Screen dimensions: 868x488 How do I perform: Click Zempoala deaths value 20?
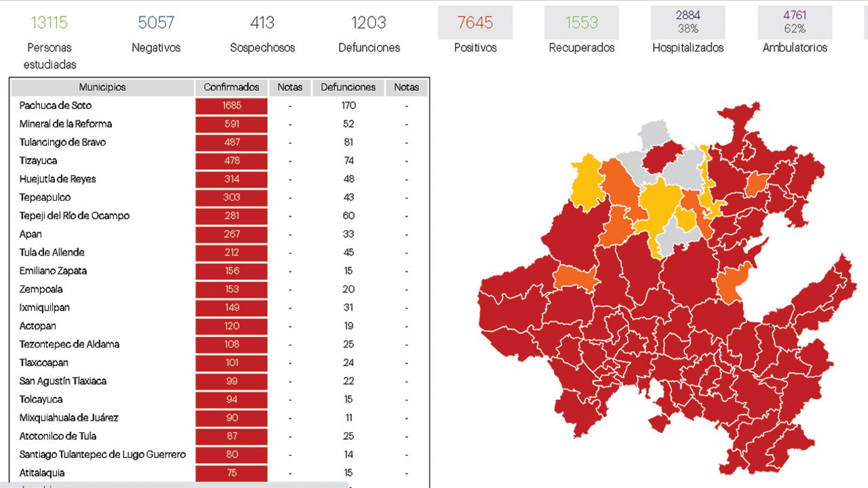[x=349, y=289]
